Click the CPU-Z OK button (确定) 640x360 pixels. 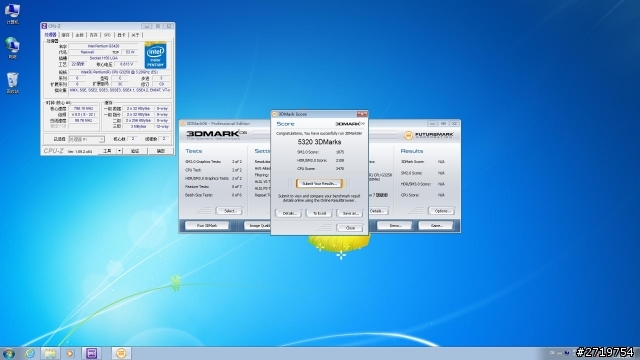click(161, 151)
